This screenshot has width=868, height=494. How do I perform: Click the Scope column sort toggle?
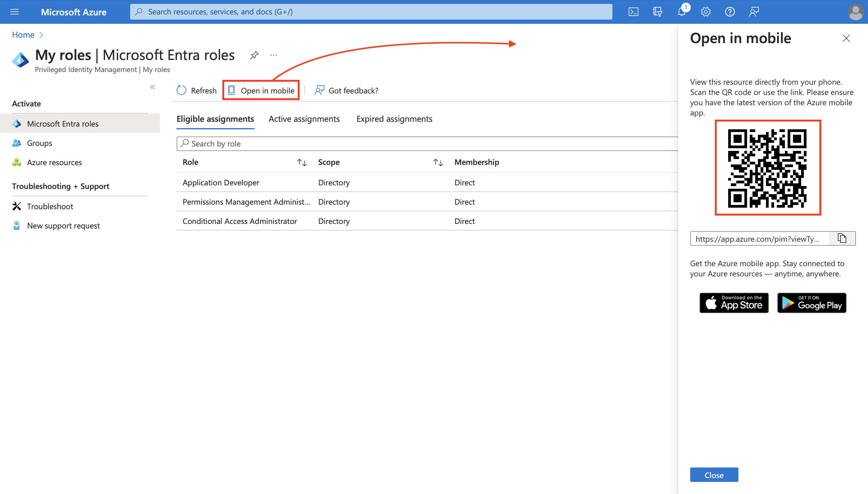pyautogui.click(x=438, y=162)
